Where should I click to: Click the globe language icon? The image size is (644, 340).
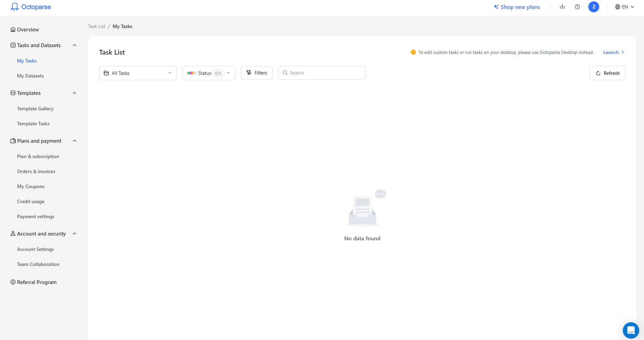tap(618, 7)
